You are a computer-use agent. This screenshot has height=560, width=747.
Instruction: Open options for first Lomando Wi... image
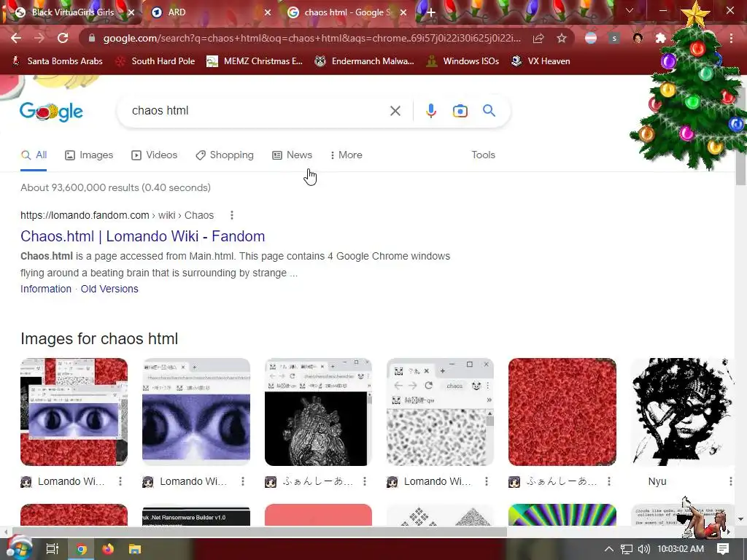pos(120,481)
